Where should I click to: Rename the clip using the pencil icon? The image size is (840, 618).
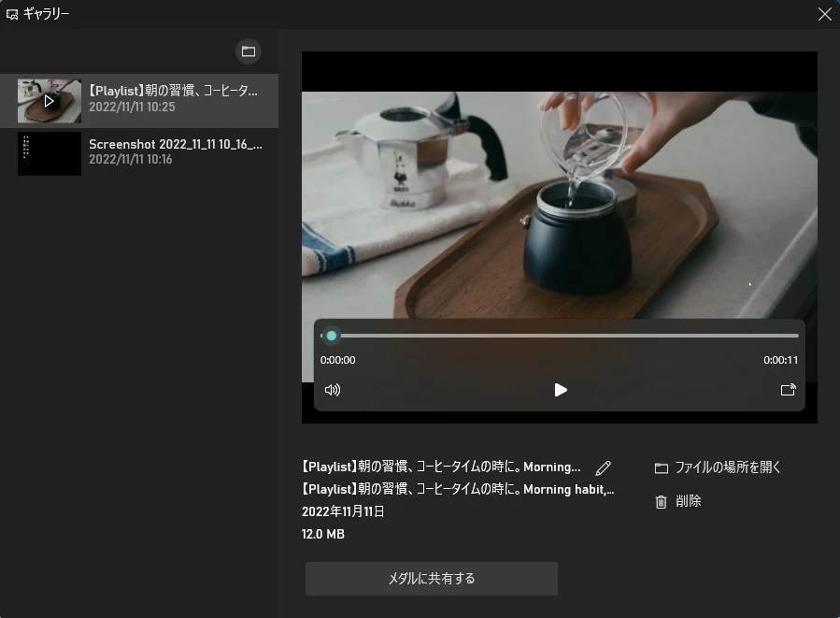[603, 467]
